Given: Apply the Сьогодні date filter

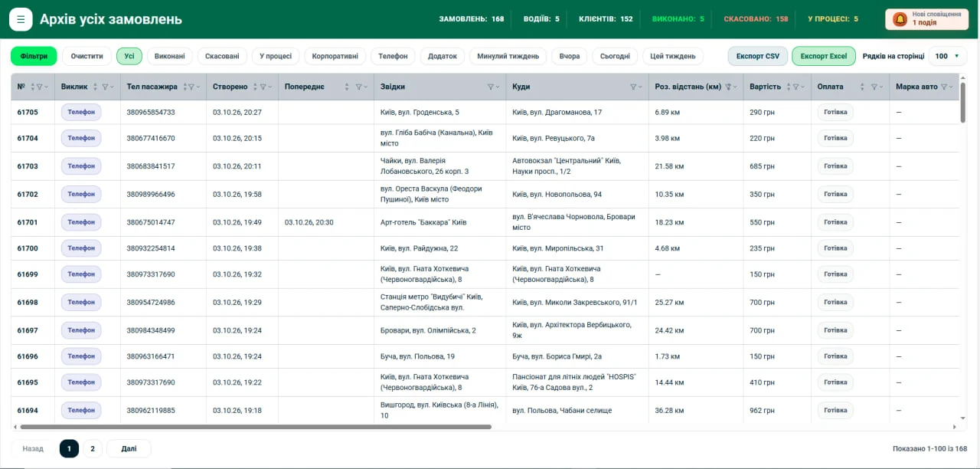Looking at the screenshot, I should click(615, 56).
